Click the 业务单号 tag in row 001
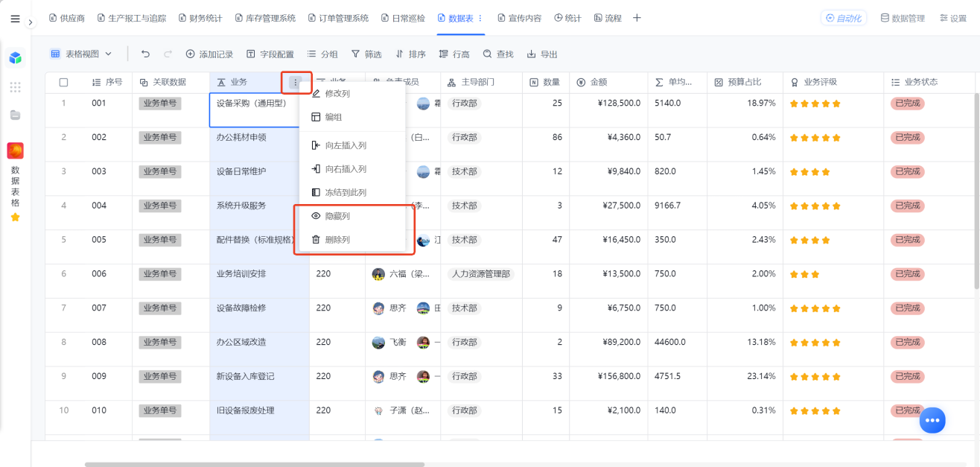This screenshot has width=980, height=467. [160, 103]
